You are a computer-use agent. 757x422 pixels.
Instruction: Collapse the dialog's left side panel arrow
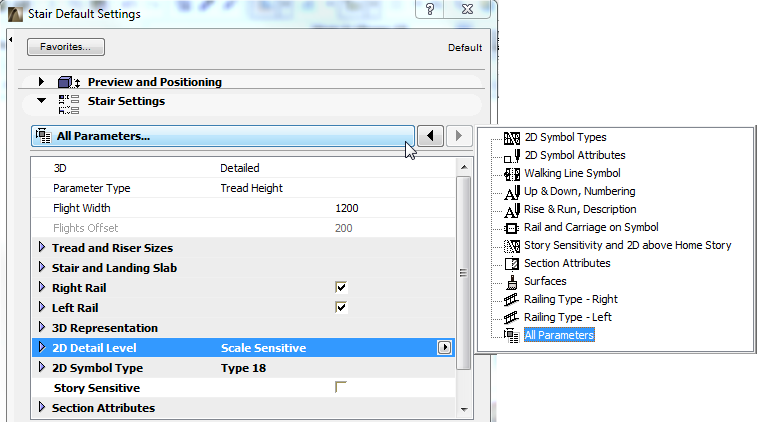pyautogui.click(x=11, y=40)
